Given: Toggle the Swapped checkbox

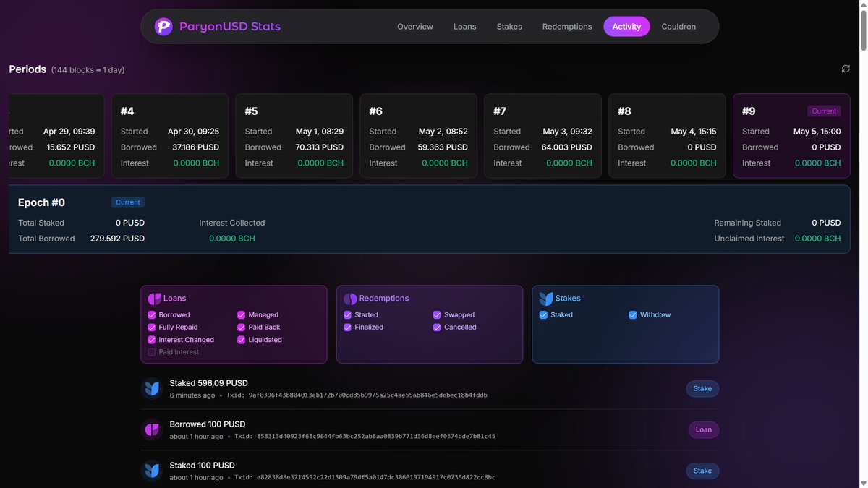Looking at the screenshot, I should point(438,315).
